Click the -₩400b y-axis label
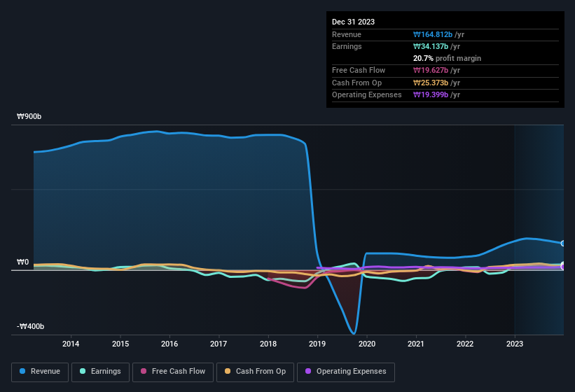This screenshot has height=392, width=575. (31, 326)
